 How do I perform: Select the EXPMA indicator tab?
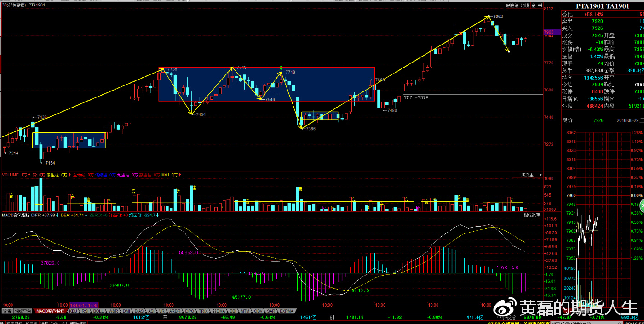(x=287, y=311)
